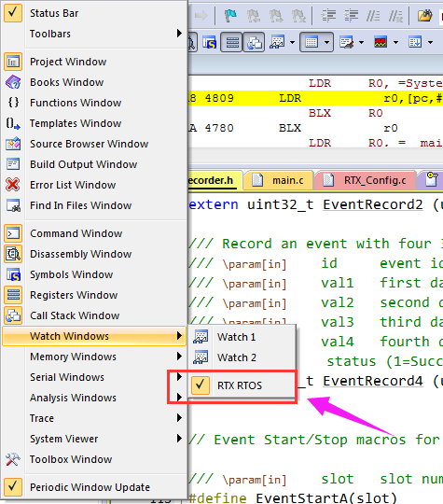Viewport: 443px width, 504px height.
Task: Switch to the RTX_Config.c tab
Action: pos(366,180)
